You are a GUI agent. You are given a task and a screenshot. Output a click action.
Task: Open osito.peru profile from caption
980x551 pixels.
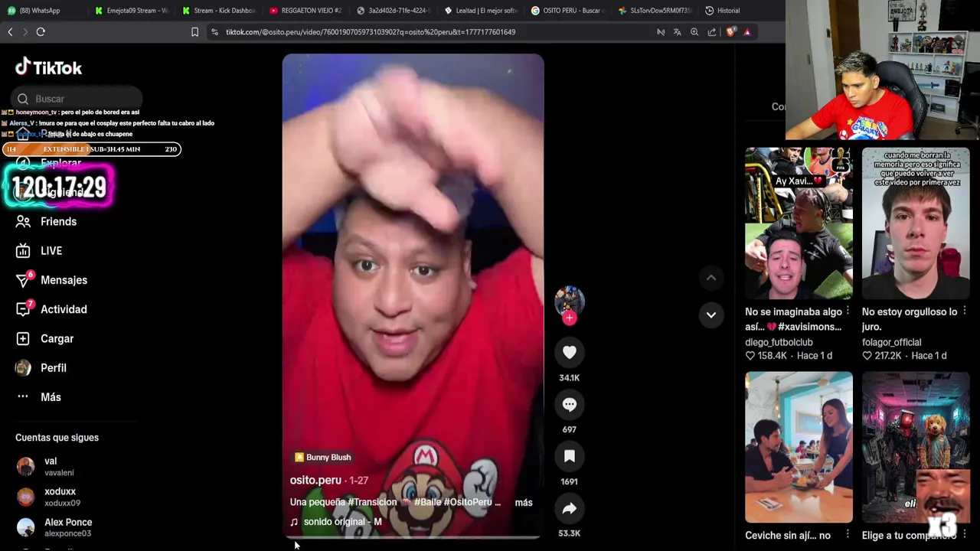click(315, 480)
